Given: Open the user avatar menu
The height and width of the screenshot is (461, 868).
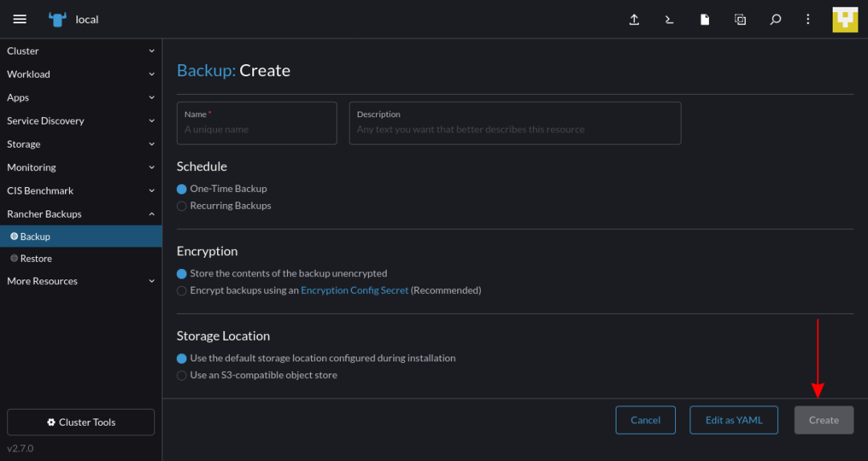Looking at the screenshot, I should (845, 19).
